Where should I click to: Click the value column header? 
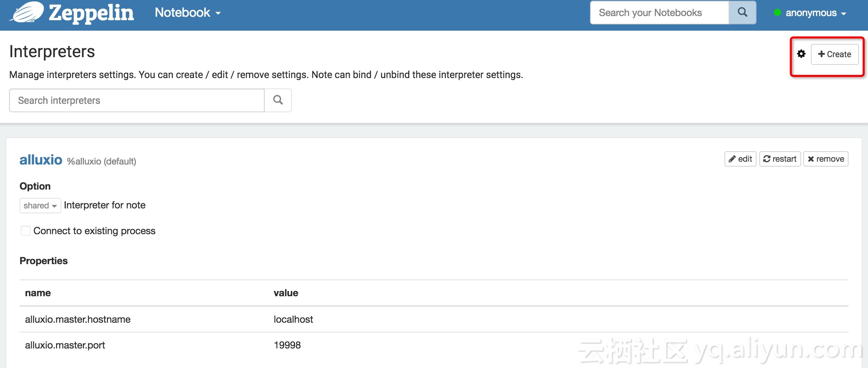coord(286,293)
